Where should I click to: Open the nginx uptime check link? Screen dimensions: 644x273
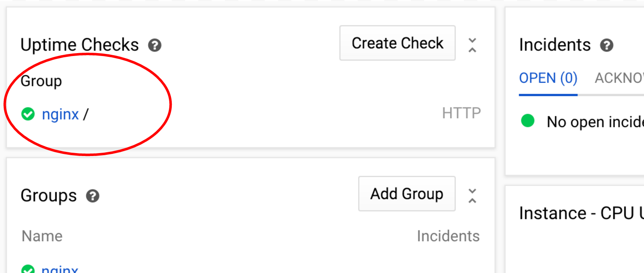tap(60, 114)
